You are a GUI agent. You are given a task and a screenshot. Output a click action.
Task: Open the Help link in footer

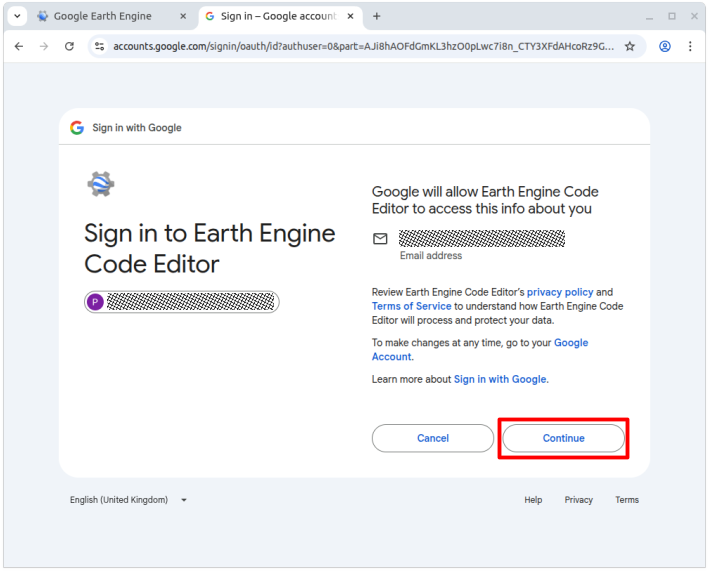point(533,500)
